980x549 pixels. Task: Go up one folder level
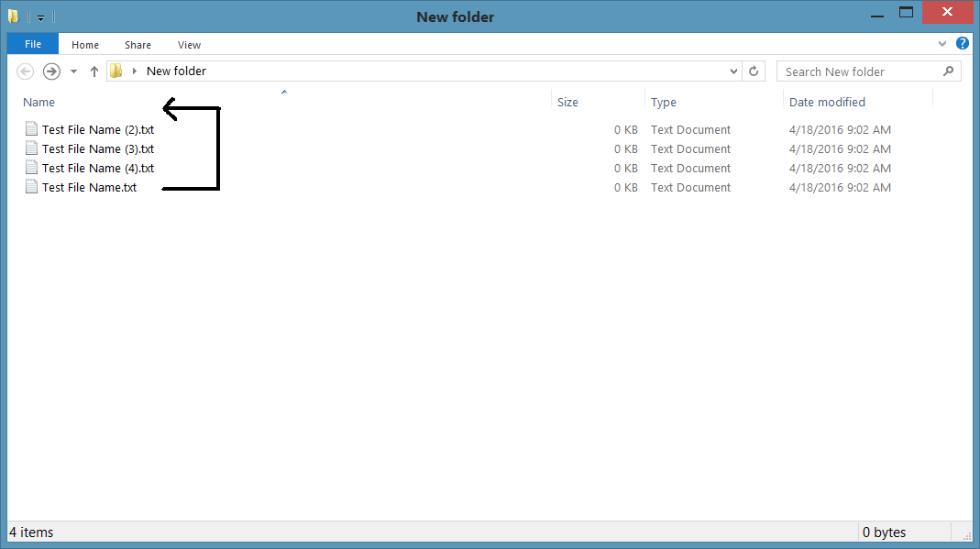pos(94,71)
